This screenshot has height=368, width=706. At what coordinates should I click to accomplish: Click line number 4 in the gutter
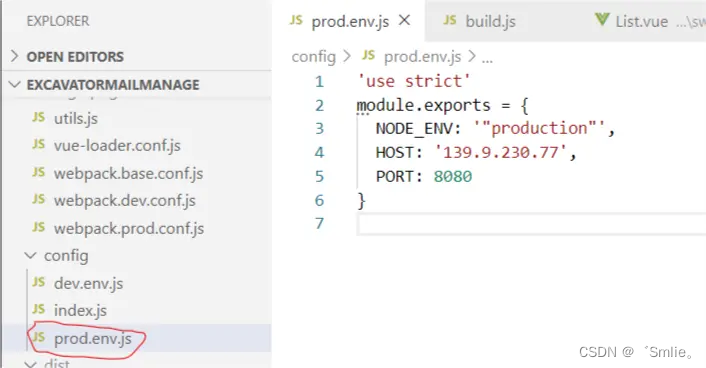pyautogui.click(x=319, y=153)
